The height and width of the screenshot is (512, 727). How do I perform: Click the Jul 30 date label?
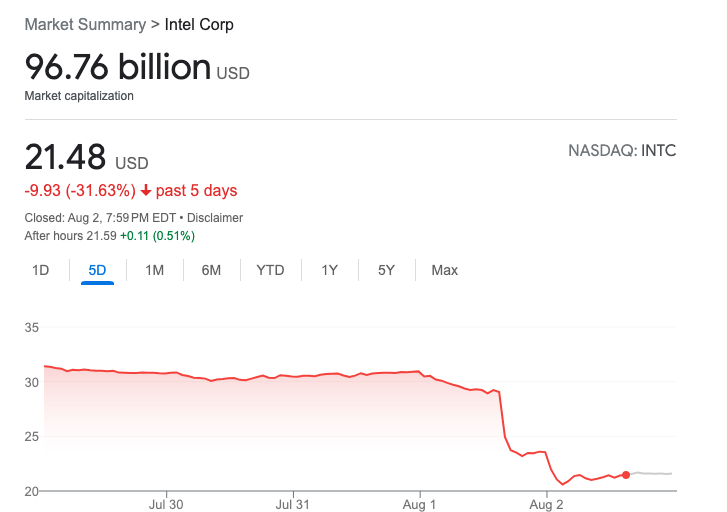click(x=165, y=502)
